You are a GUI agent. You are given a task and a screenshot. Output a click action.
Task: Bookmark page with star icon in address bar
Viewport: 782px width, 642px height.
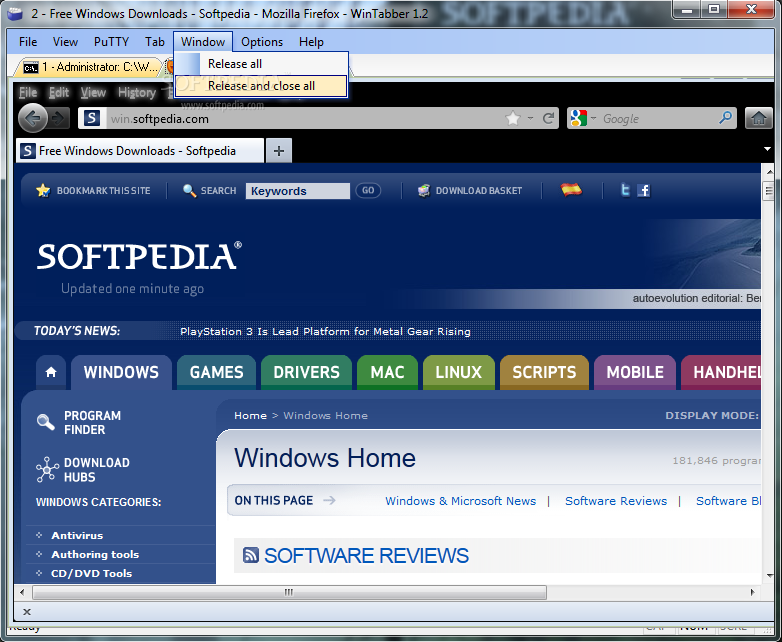[x=513, y=119]
